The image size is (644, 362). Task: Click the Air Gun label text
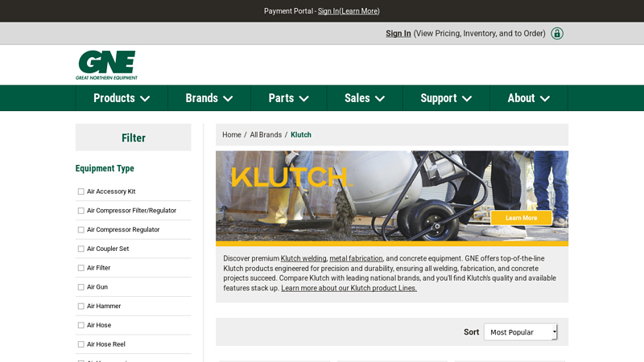pos(97,287)
